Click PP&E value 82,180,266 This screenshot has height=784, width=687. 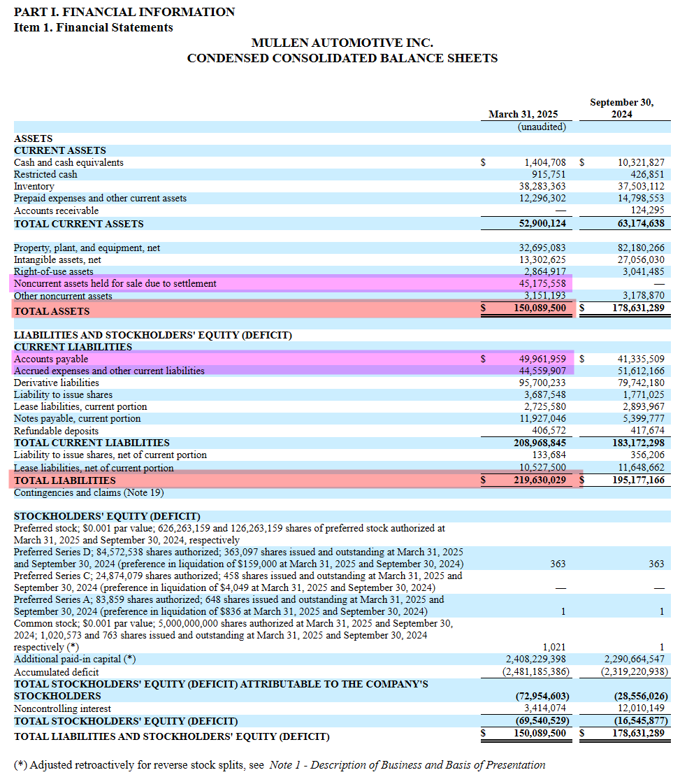click(x=641, y=248)
